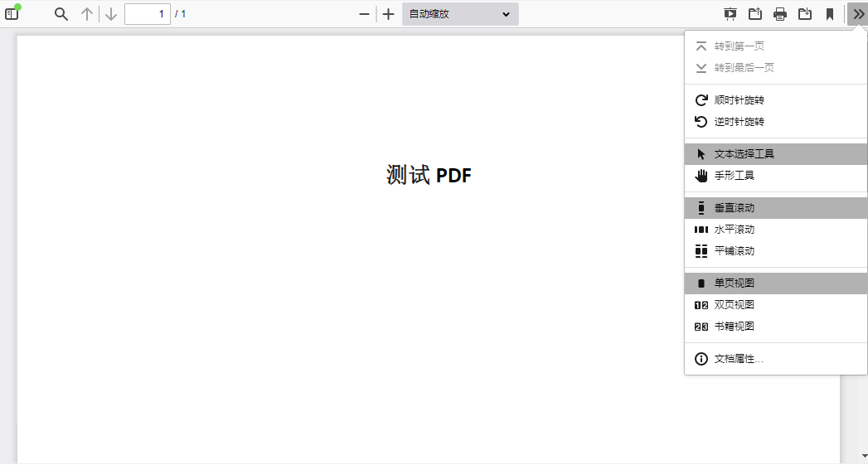Open 文档属性 document properties
The height and width of the screenshot is (465, 868).
[775, 359]
